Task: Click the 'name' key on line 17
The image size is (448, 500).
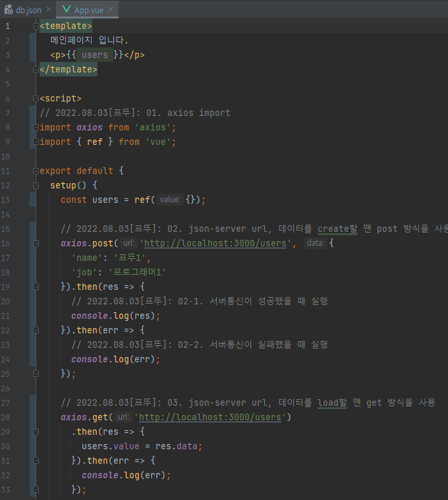Action: [x=87, y=258]
